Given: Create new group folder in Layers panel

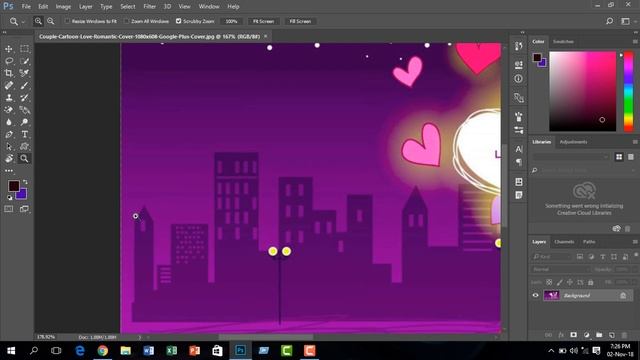Looking at the screenshot, I should click(x=599, y=335).
